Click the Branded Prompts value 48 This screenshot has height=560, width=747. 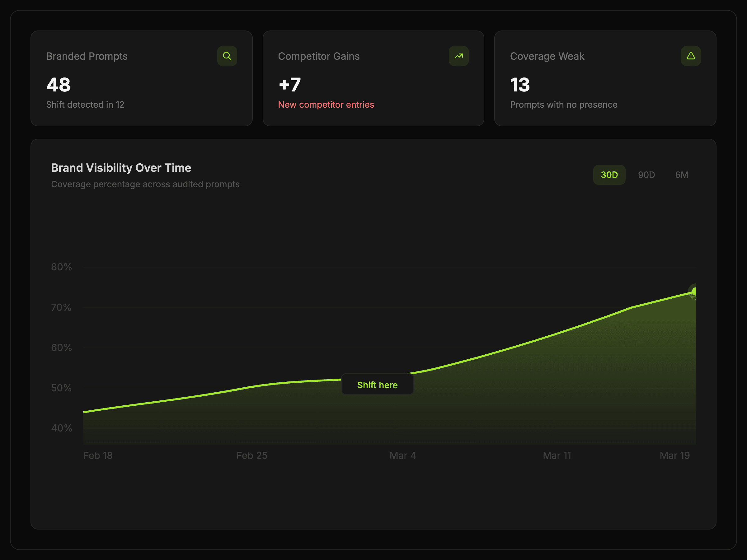(59, 85)
